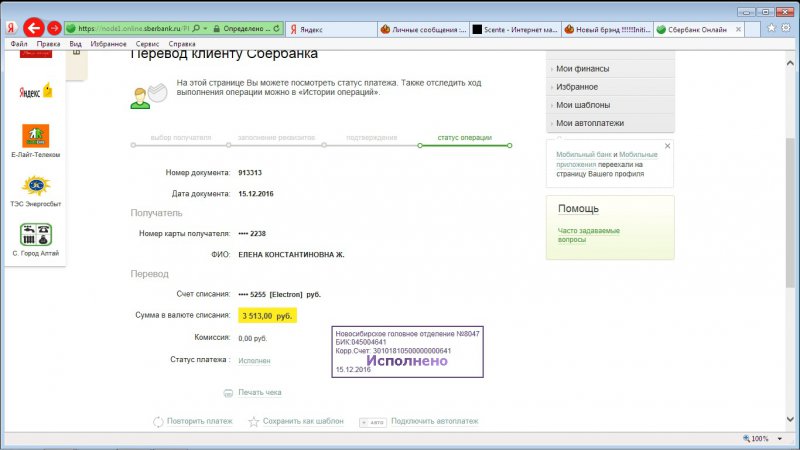Image resolution: width=800 pixels, height=450 pixels.
Task: Open the ТЭС Энергосбыт payment icon
Action: pyautogui.click(x=36, y=186)
